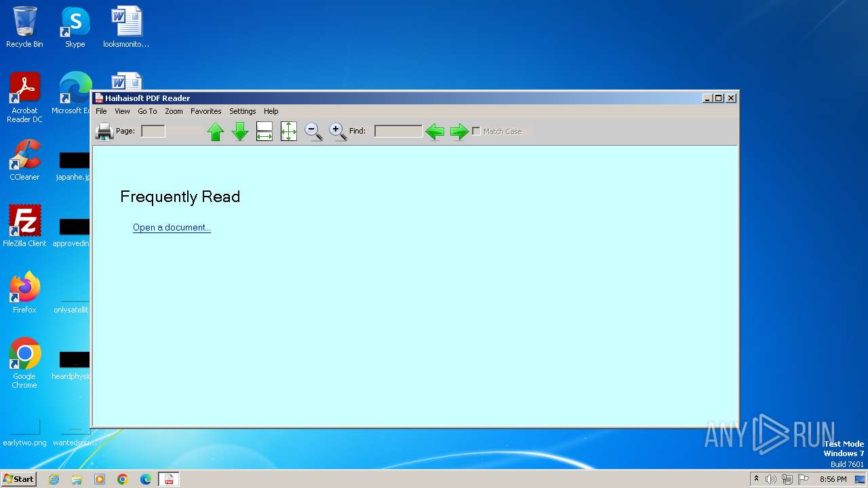868x488 pixels.
Task: Open Internet Explorer from taskbar
Action: [54, 479]
